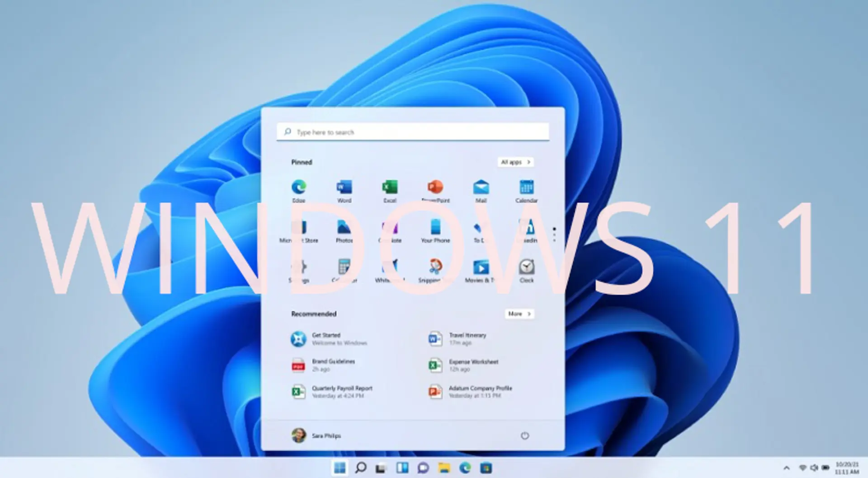This screenshot has width=868, height=478.
Task: Open Microsoft Store from the taskbar
Action: (x=486, y=468)
